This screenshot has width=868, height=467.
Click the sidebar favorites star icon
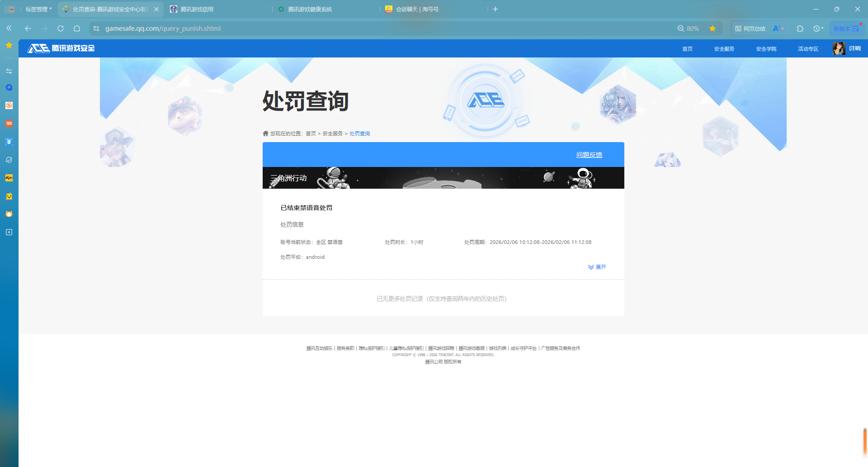click(x=9, y=45)
